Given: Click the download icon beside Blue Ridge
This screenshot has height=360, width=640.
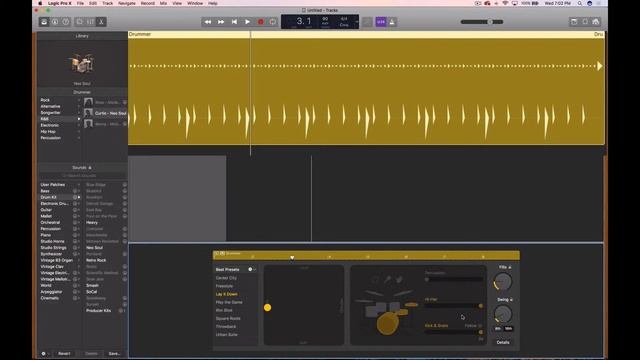Looking at the screenshot, I should (x=124, y=185).
